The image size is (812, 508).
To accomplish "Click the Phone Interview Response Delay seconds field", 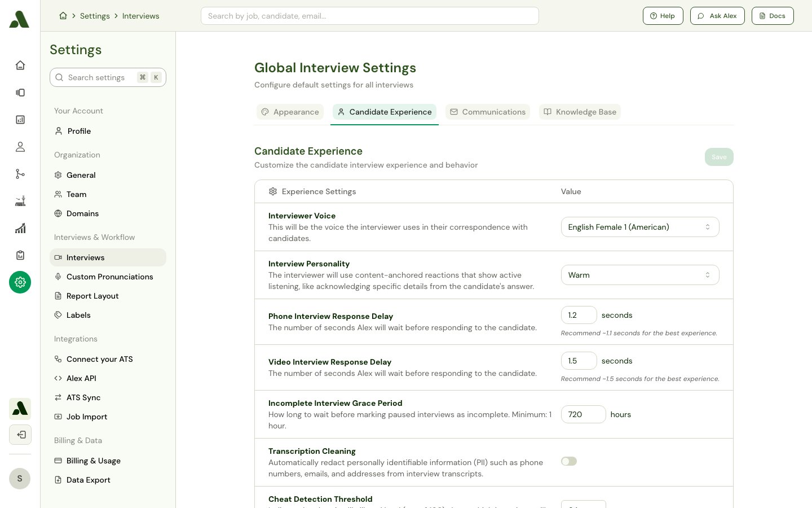I will [x=579, y=315].
